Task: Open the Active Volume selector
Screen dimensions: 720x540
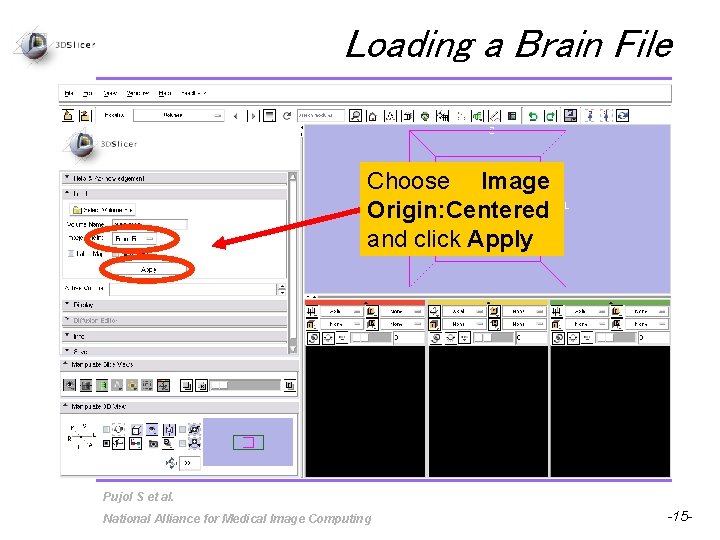Action: coord(193,289)
